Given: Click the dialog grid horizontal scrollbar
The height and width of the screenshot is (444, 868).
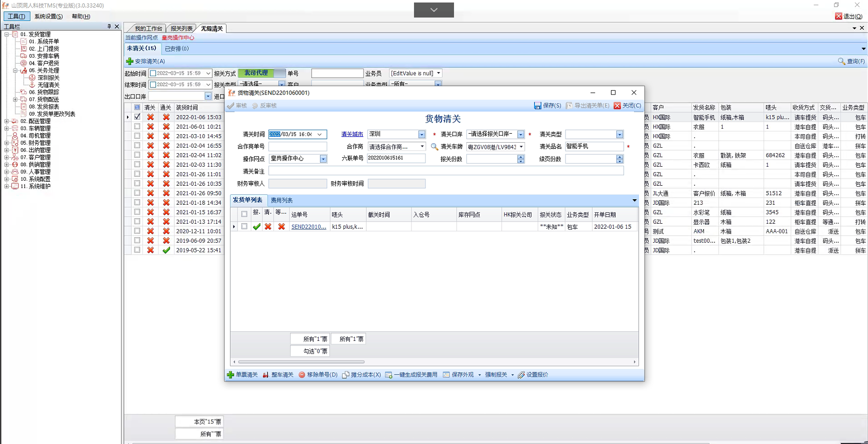Looking at the screenshot, I should coord(301,361).
